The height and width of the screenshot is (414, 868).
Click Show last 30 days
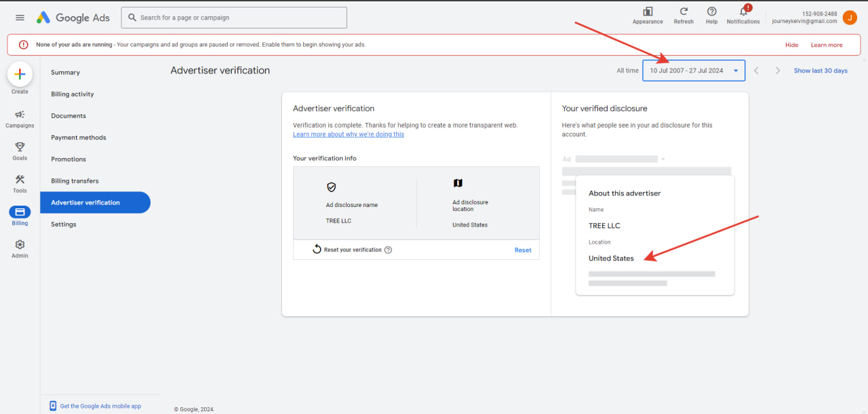click(821, 71)
